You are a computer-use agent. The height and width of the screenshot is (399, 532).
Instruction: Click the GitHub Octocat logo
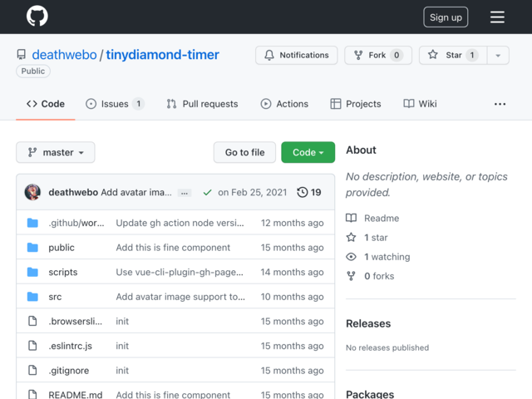pyautogui.click(x=37, y=17)
